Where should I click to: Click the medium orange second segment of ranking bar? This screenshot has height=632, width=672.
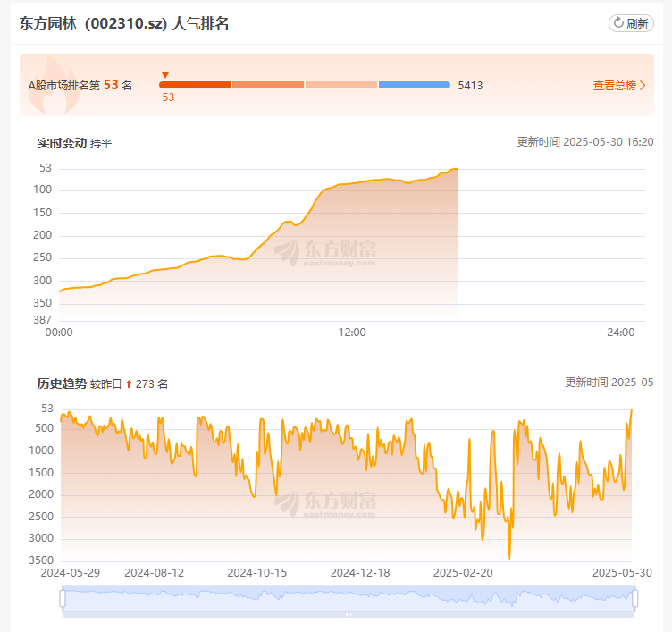(268, 85)
